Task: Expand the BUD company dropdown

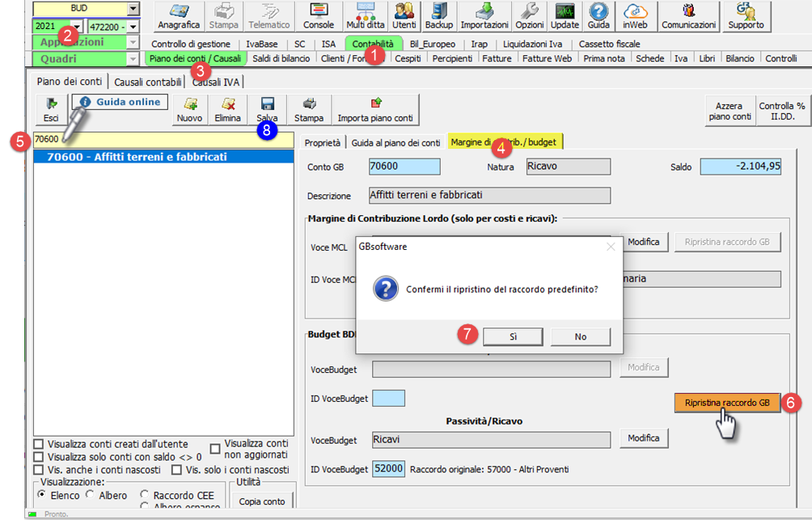Action: (x=133, y=8)
